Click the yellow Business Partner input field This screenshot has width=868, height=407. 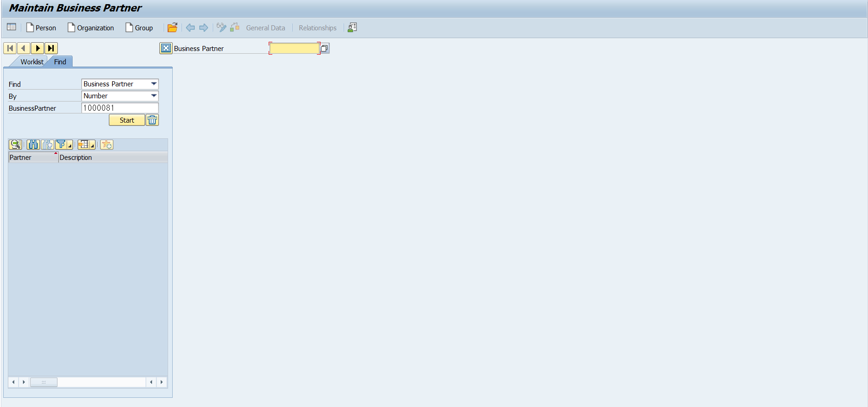click(294, 48)
